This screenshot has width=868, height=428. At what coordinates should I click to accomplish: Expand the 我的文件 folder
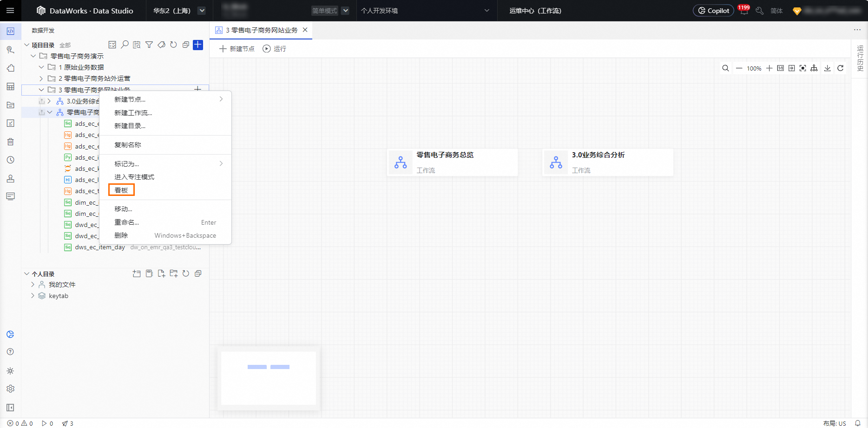[33, 285]
